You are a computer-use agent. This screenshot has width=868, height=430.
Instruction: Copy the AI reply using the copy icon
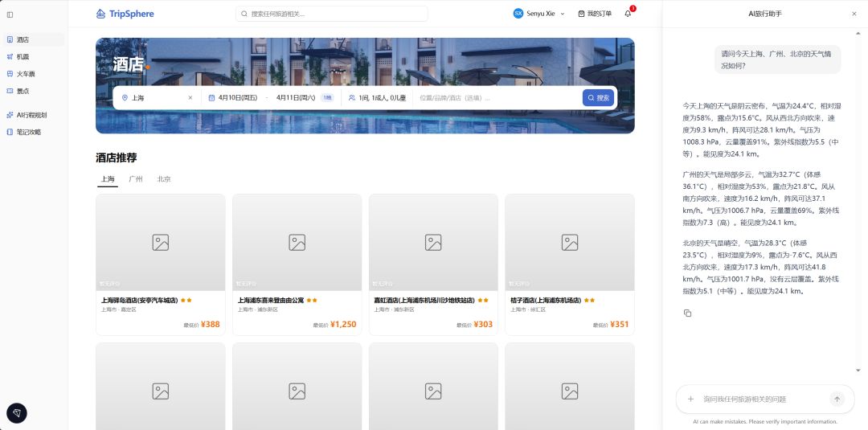687,313
